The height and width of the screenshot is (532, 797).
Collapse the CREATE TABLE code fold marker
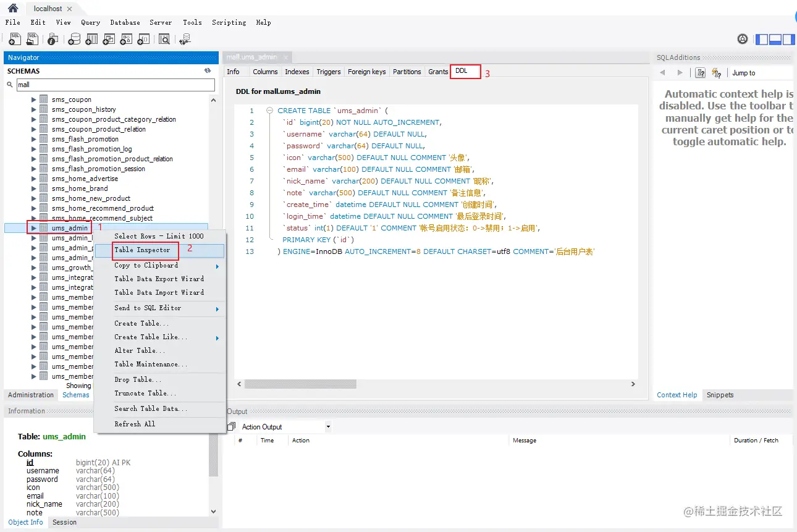click(271, 111)
